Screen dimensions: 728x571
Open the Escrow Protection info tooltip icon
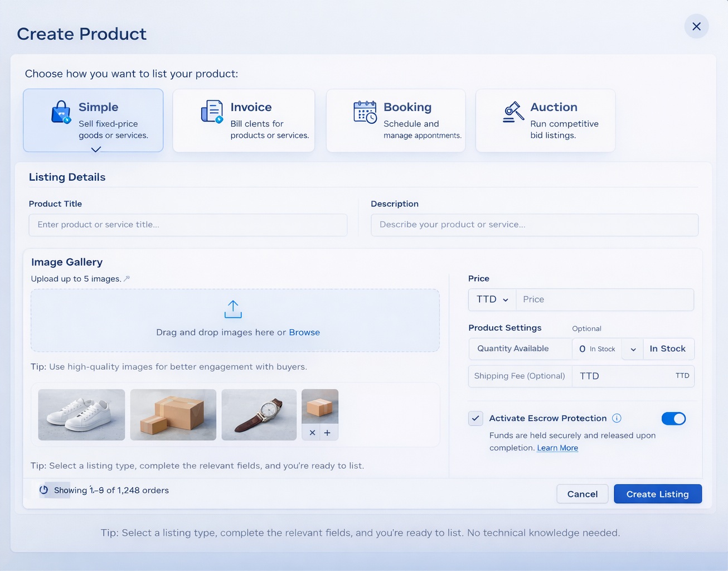[617, 418]
